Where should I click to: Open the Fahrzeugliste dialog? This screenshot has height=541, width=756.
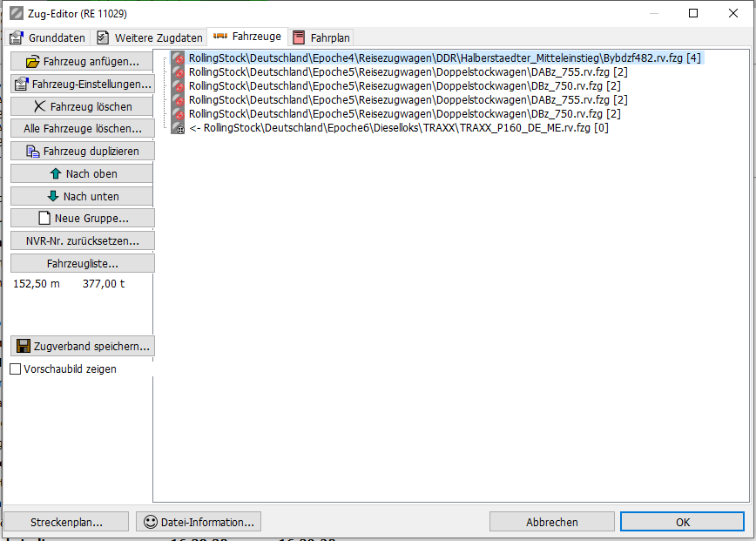pyautogui.click(x=83, y=263)
